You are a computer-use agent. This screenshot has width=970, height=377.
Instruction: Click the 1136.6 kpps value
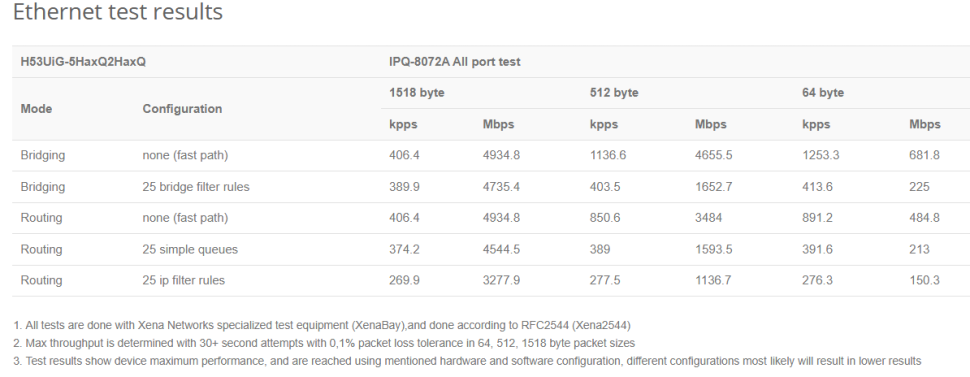[608, 155]
